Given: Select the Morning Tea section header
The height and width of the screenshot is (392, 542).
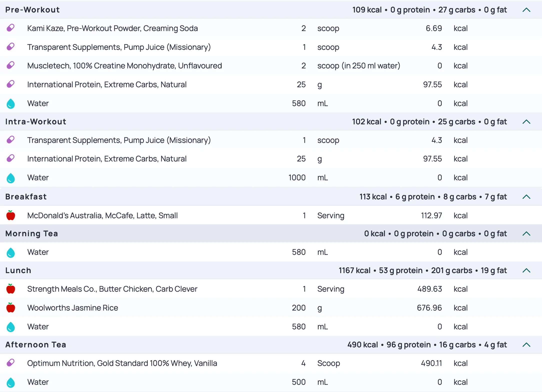Looking at the screenshot, I should point(31,233).
